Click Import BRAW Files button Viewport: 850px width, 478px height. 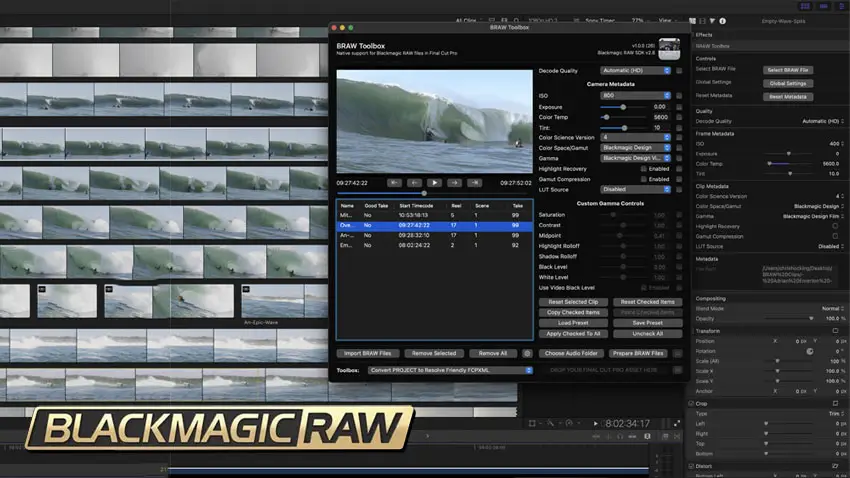(368, 353)
